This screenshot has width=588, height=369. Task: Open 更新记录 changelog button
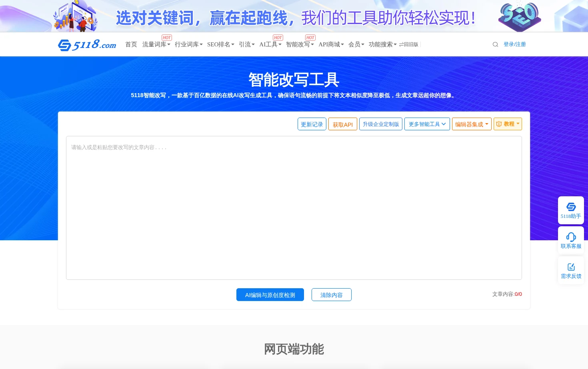tap(312, 124)
